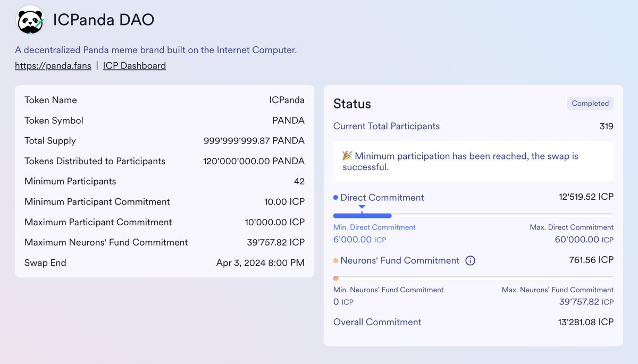
Task: Click the participants count 319
Action: (606, 126)
